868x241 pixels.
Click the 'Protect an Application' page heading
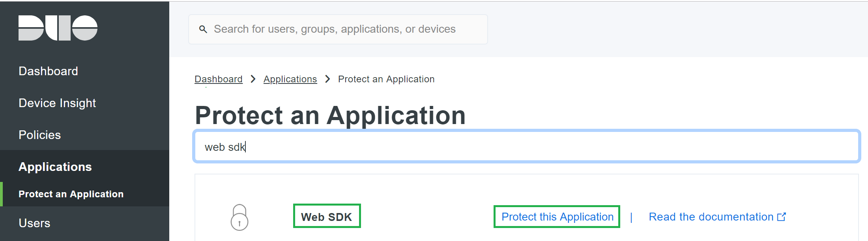pos(330,115)
